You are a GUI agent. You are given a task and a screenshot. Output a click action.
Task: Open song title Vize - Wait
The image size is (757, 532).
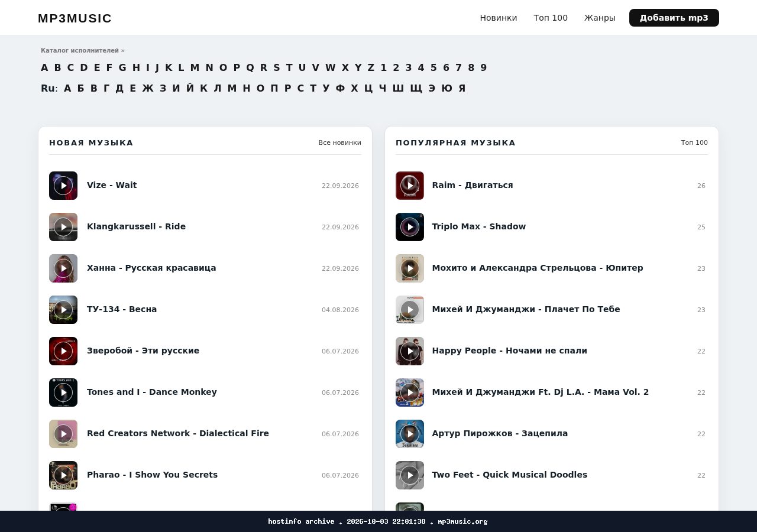[112, 185]
